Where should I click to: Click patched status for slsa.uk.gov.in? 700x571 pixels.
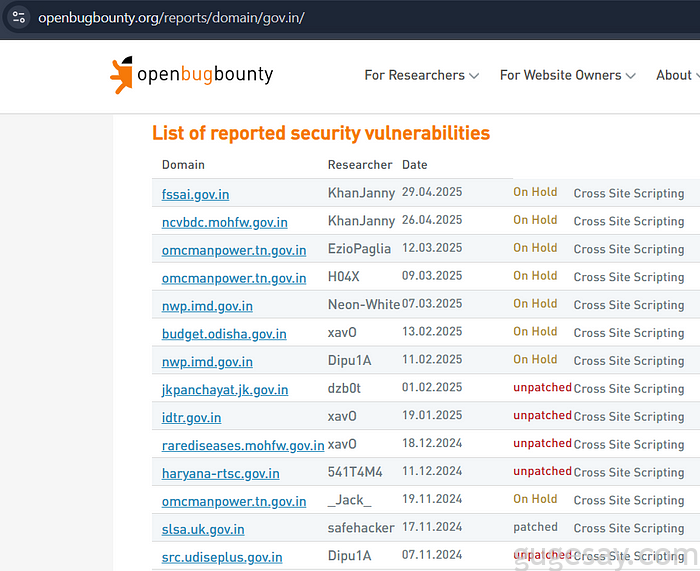535,527
